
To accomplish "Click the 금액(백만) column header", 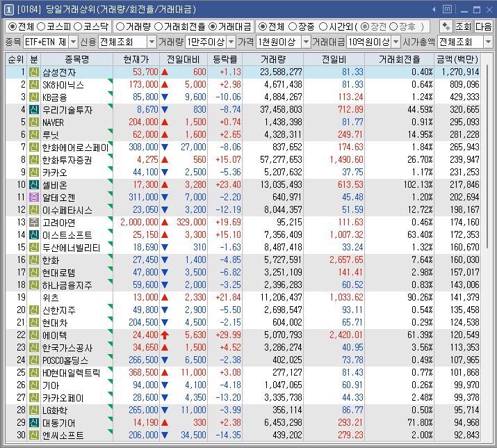I will pyautogui.click(x=457, y=59).
